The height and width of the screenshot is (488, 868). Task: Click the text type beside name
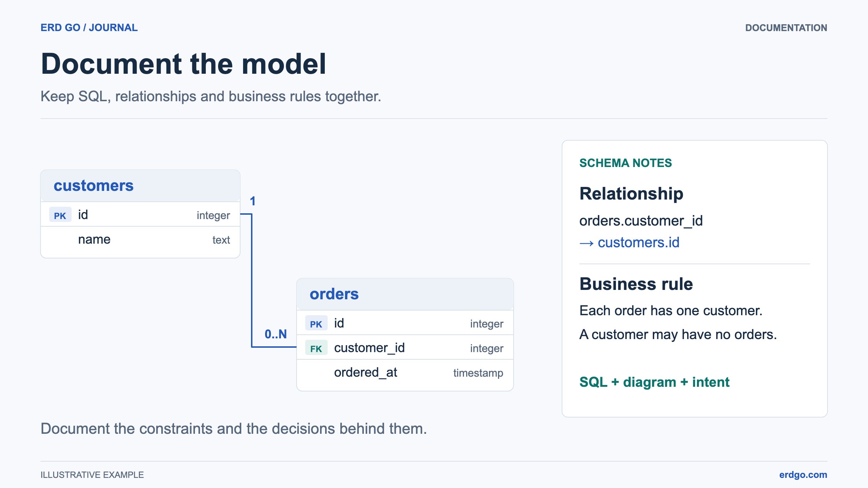221,240
